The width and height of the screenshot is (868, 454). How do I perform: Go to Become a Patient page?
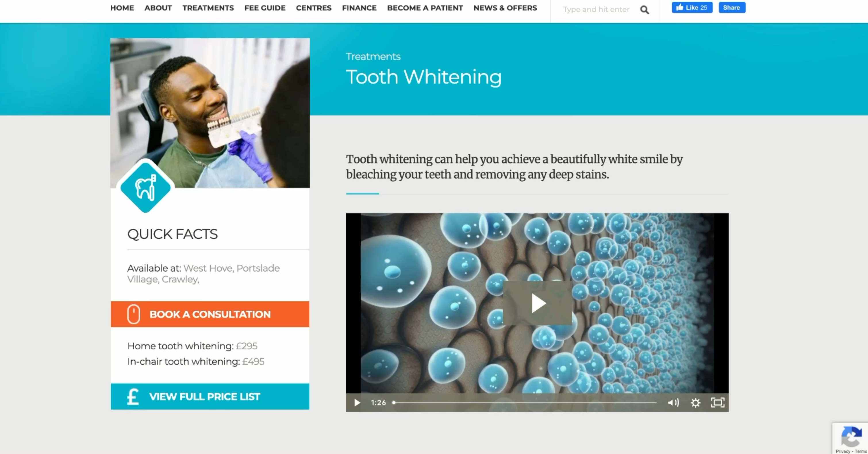[425, 8]
